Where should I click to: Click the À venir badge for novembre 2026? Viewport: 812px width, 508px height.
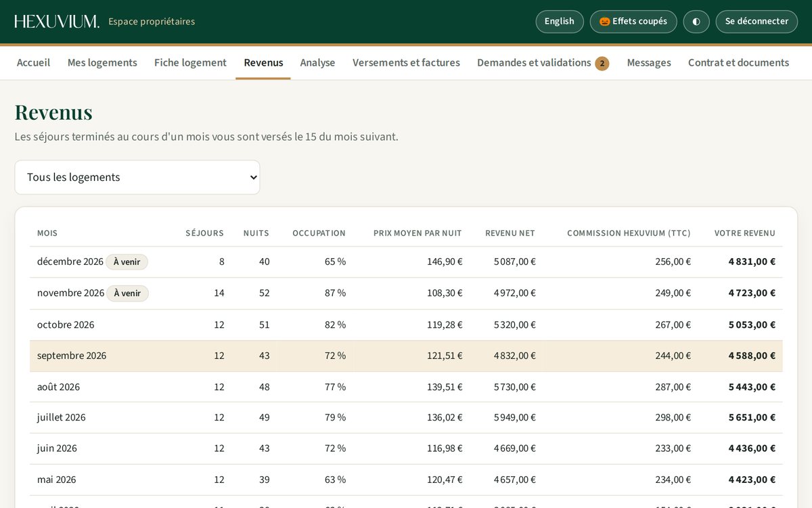[x=127, y=293]
